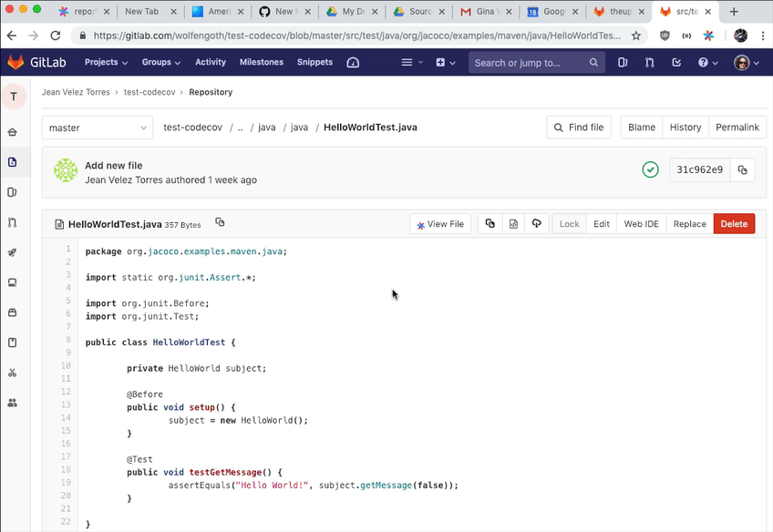773x532 pixels.
Task: Open the file in Web IDE
Action: (641, 223)
